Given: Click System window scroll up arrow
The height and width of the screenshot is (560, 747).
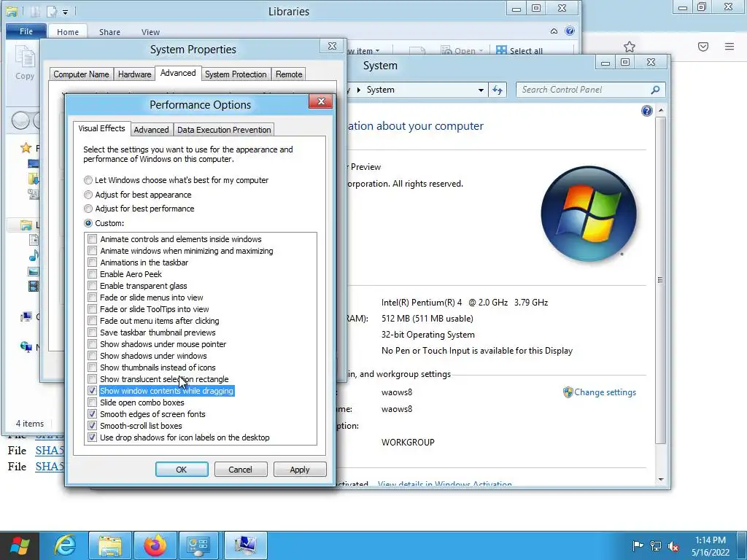Looking at the screenshot, I should point(661,111).
